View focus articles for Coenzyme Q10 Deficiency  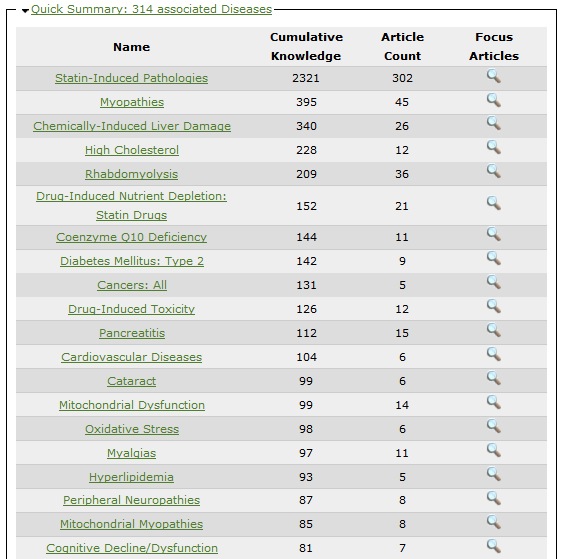tap(494, 234)
